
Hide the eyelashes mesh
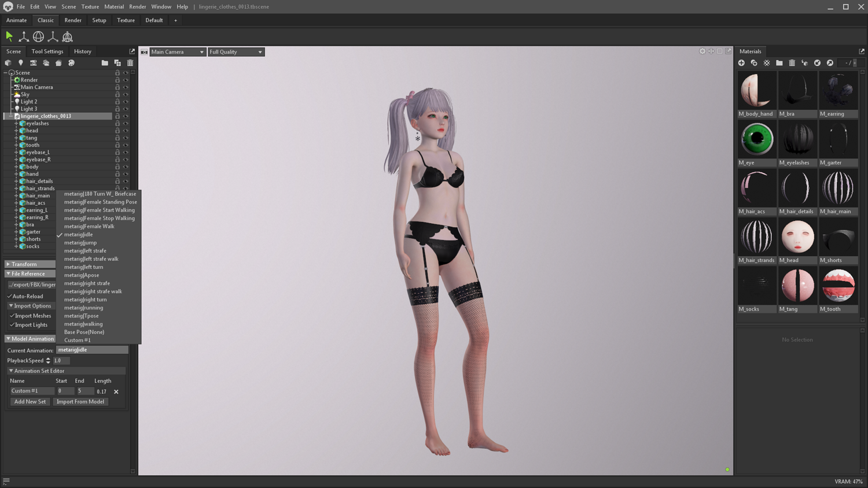point(126,123)
